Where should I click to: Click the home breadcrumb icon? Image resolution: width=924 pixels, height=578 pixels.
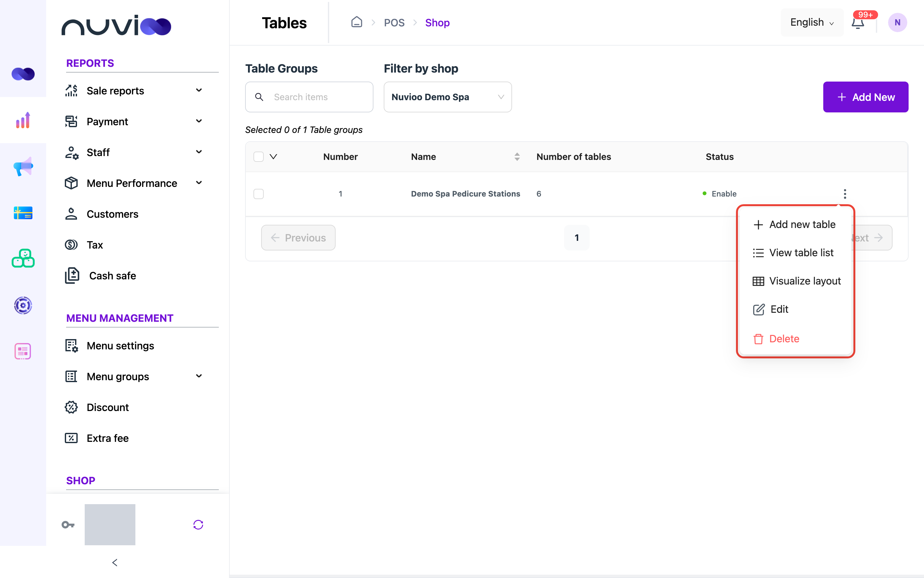(x=356, y=22)
